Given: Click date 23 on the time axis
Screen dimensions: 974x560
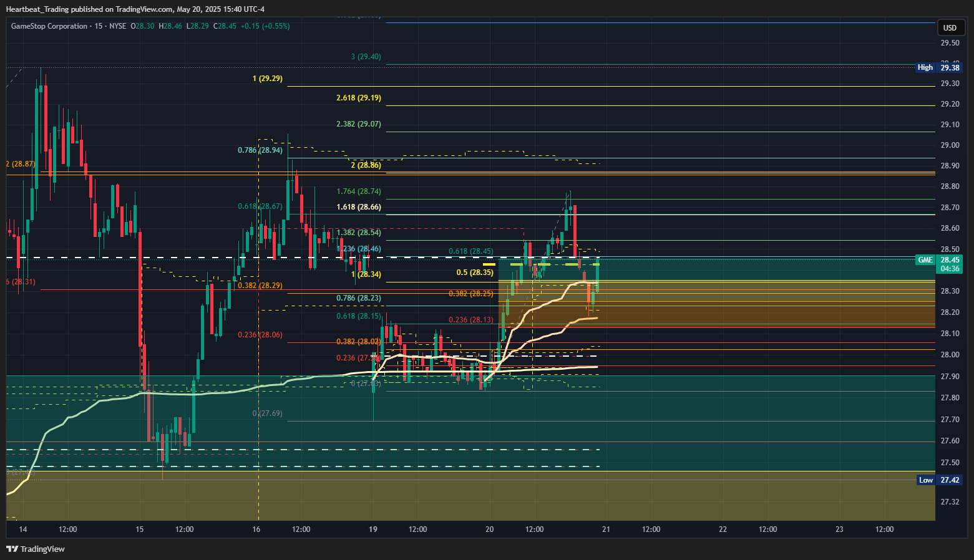Looking at the screenshot, I should click(840, 529).
